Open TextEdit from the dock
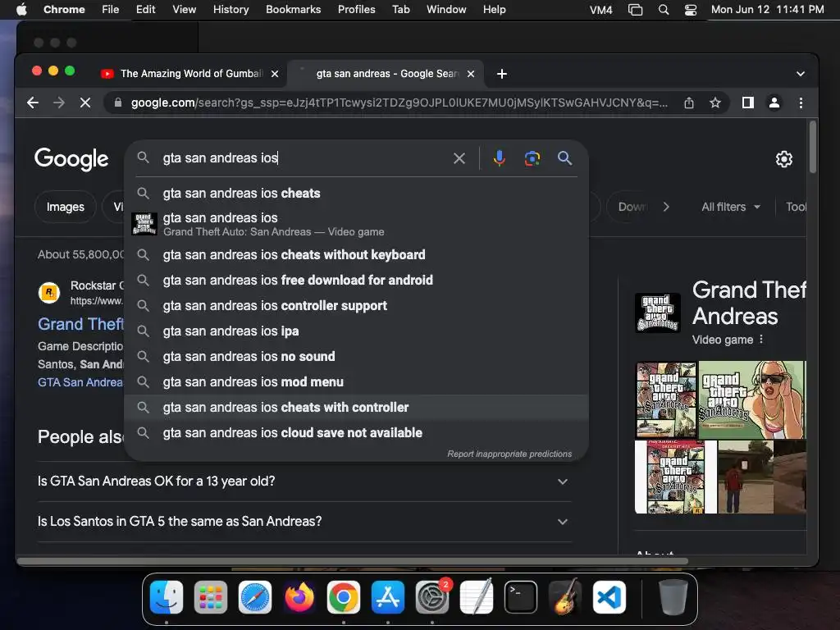Screen dimensions: 840x630 pyautogui.click(x=477, y=597)
